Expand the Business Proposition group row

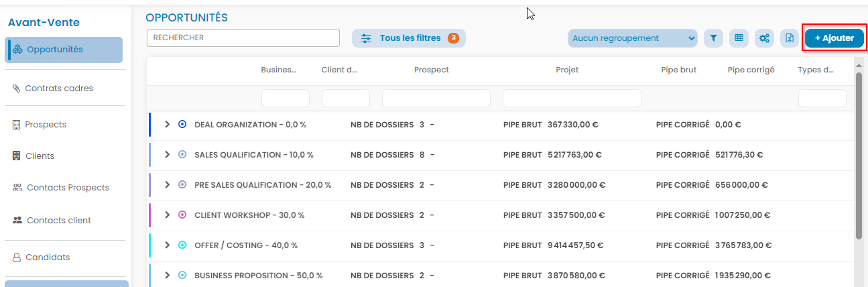[x=168, y=276]
